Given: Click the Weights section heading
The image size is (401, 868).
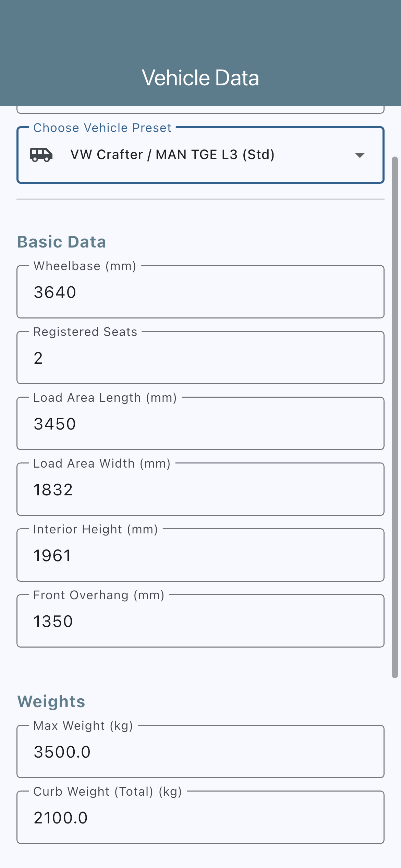Looking at the screenshot, I should point(51,701).
